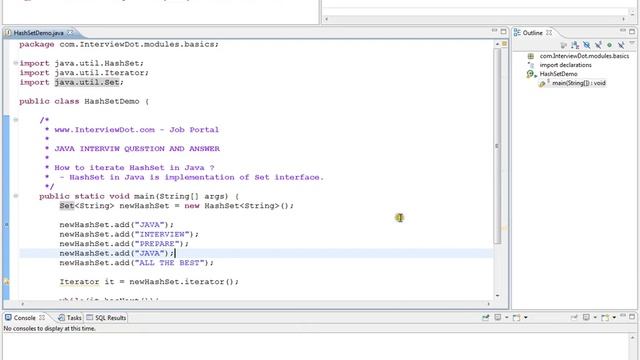Close the Console view tab
This screenshot has width=640, height=360.
(42, 317)
